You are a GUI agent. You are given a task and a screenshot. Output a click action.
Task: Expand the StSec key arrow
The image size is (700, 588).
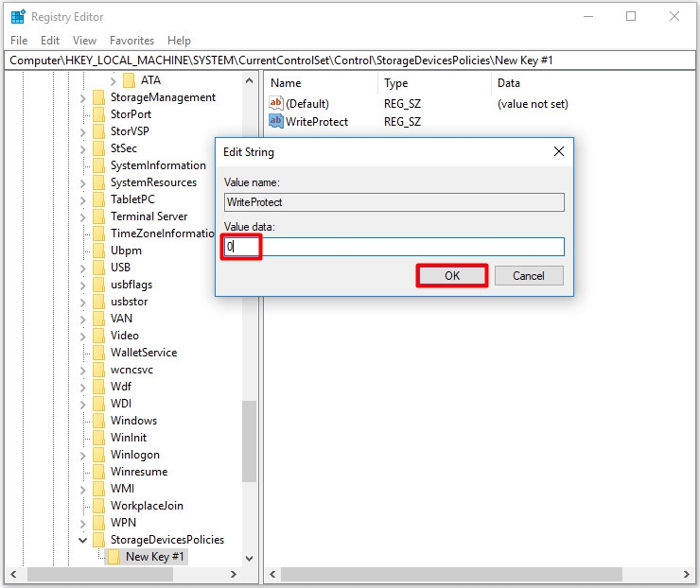pos(82,148)
